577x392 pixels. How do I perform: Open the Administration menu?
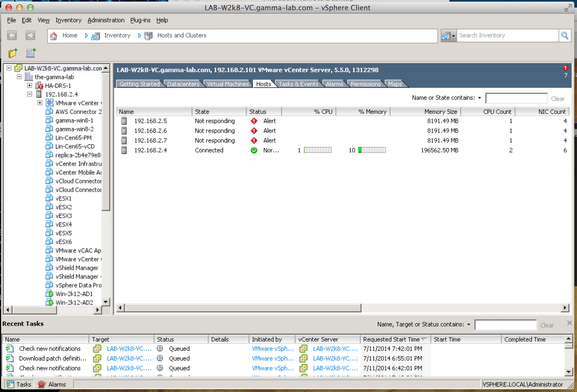106,20
